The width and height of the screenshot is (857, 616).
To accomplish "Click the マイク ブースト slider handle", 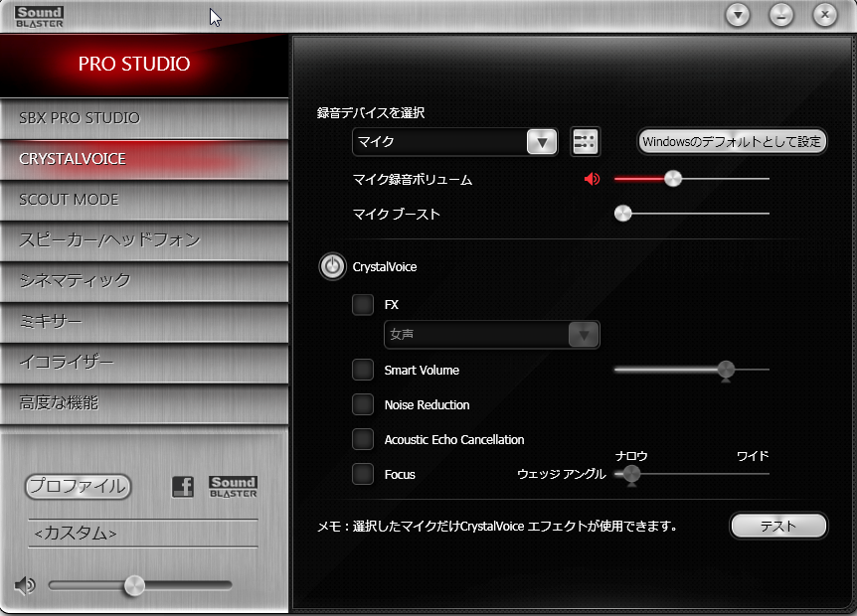I will tap(622, 214).
